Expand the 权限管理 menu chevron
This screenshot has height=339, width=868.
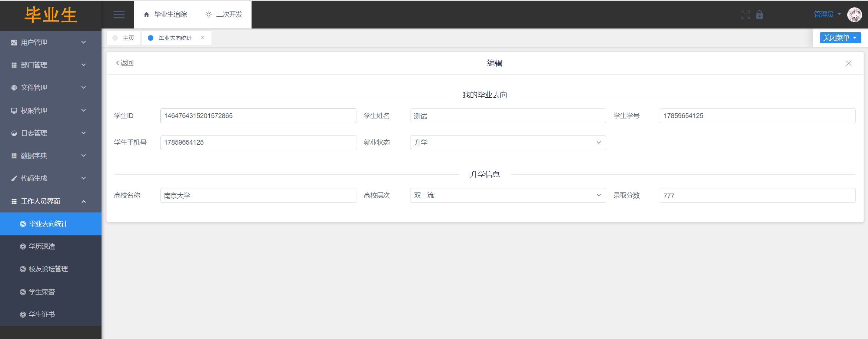[x=84, y=110]
